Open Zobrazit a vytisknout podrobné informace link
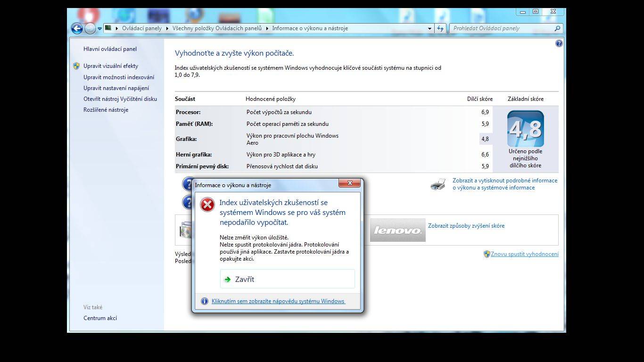Image resolution: width=644 pixels, height=362 pixels. tap(505, 184)
